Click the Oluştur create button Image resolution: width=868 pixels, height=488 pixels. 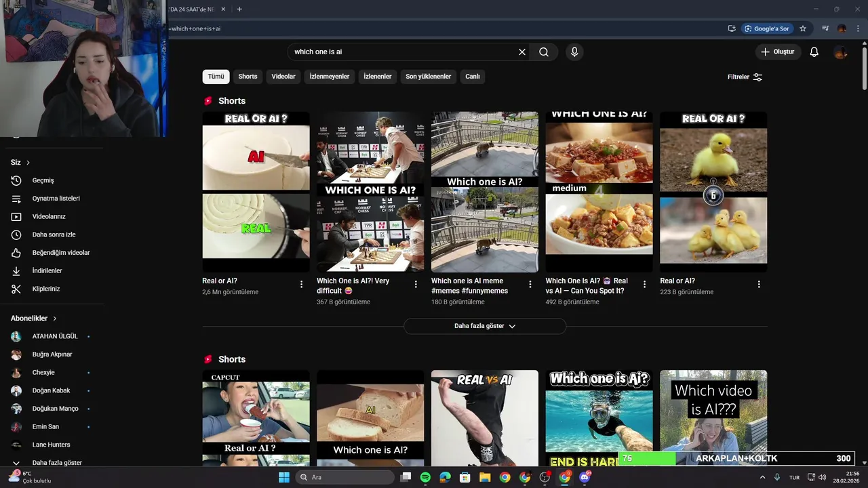coord(778,52)
